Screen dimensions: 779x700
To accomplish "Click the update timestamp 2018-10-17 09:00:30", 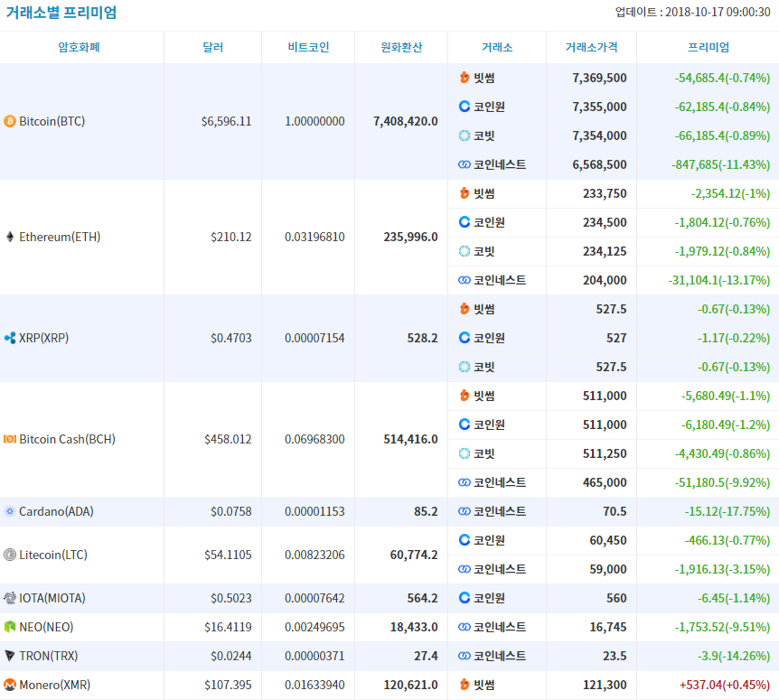I will [718, 12].
